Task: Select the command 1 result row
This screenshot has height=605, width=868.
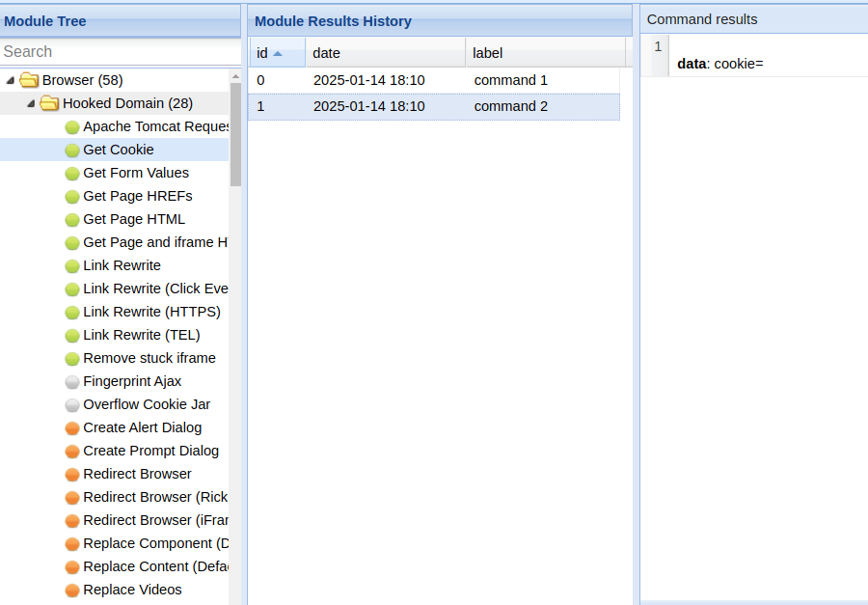Action: tap(434, 80)
